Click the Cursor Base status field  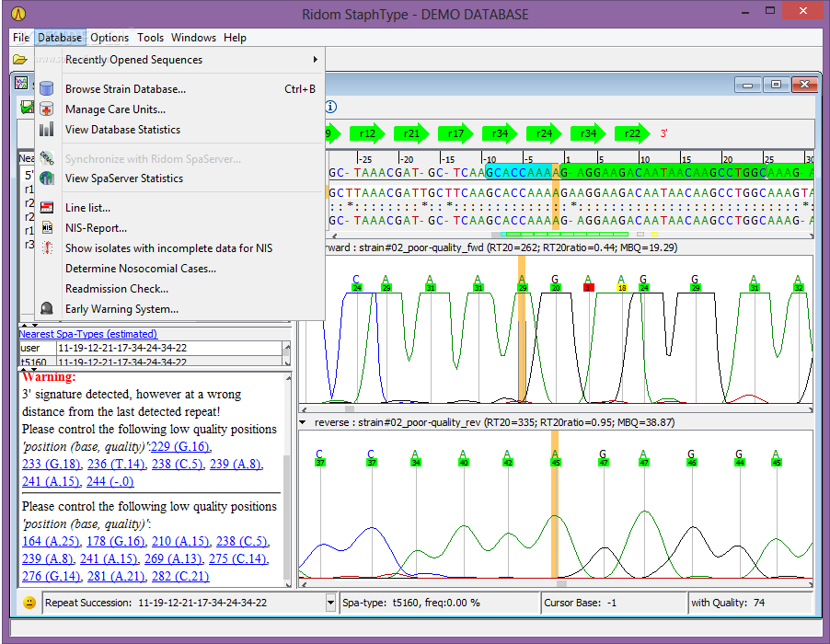[x=613, y=603]
